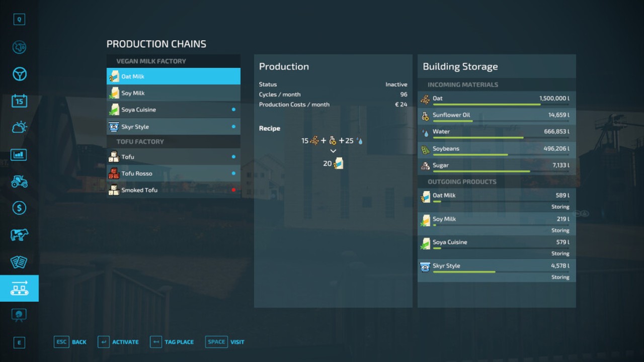The height and width of the screenshot is (362, 644).
Task: Open the tractor vehicles sidebar icon
Action: coord(19,181)
